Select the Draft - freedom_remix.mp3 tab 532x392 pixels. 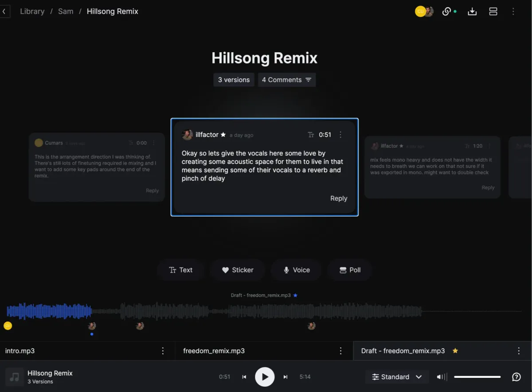tap(442, 351)
